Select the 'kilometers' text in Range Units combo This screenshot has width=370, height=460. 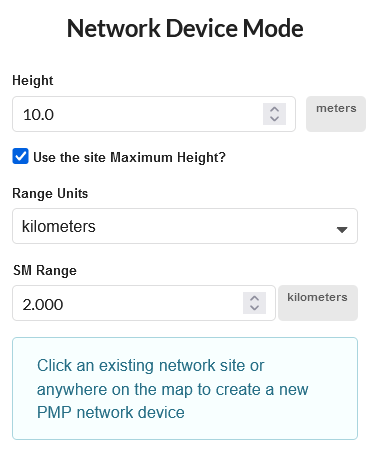coord(59,226)
